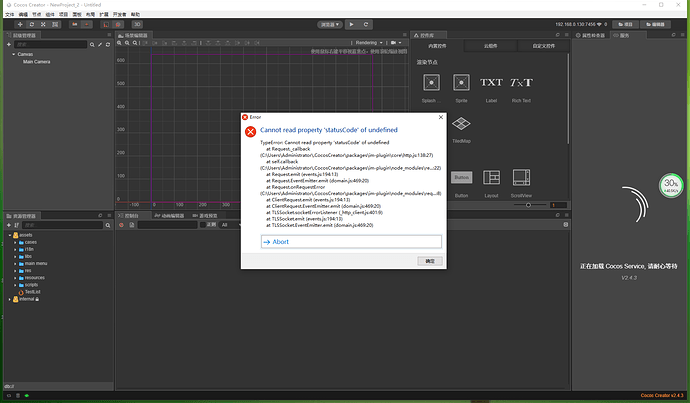Viewport: 690px width, 403px height.
Task: Click the ScrollView node library icon
Action: click(x=521, y=177)
